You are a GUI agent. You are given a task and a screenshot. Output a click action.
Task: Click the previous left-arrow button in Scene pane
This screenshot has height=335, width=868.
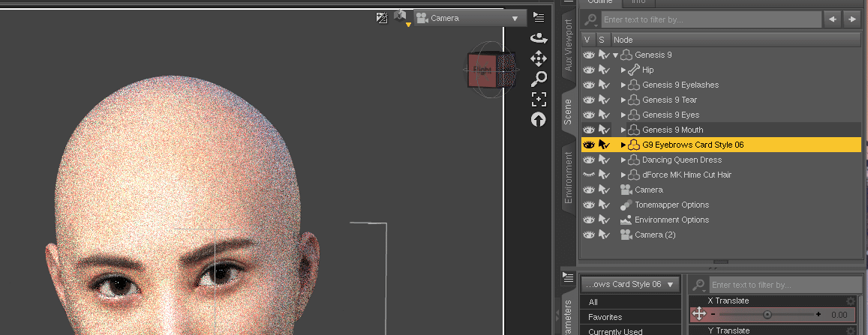click(832, 20)
